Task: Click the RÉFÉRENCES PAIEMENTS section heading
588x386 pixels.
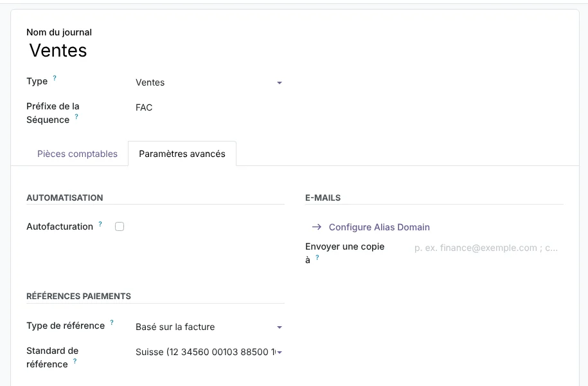Action: click(x=79, y=297)
